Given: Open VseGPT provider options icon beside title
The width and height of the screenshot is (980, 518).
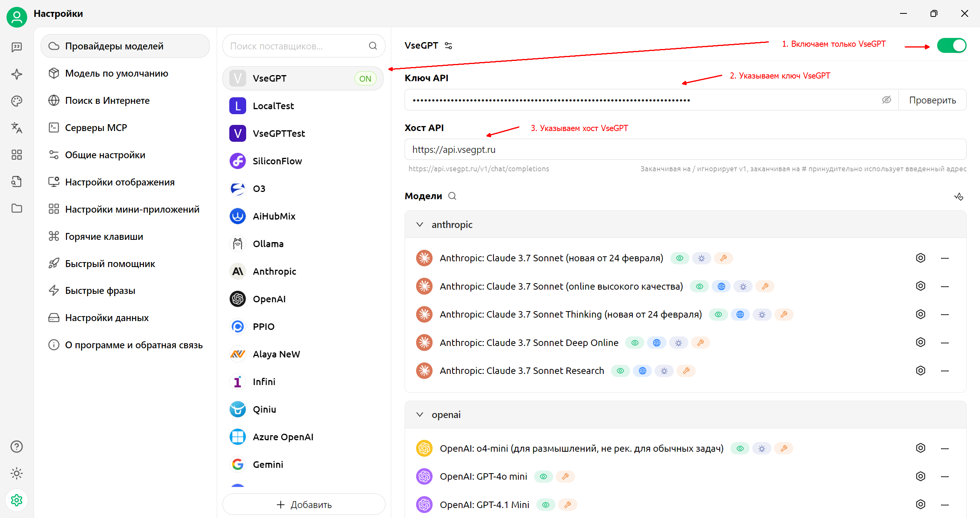Looking at the screenshot, I should [448, 46].
